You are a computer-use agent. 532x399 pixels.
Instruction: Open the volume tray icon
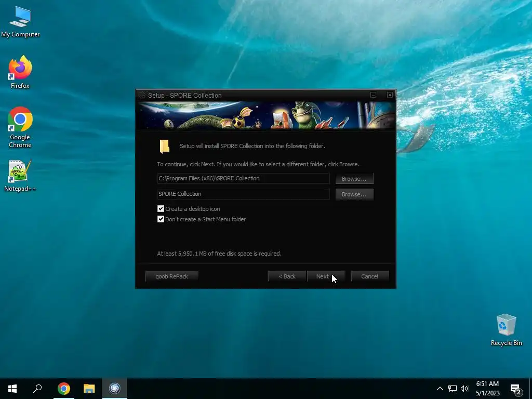(x=464, y=389)
